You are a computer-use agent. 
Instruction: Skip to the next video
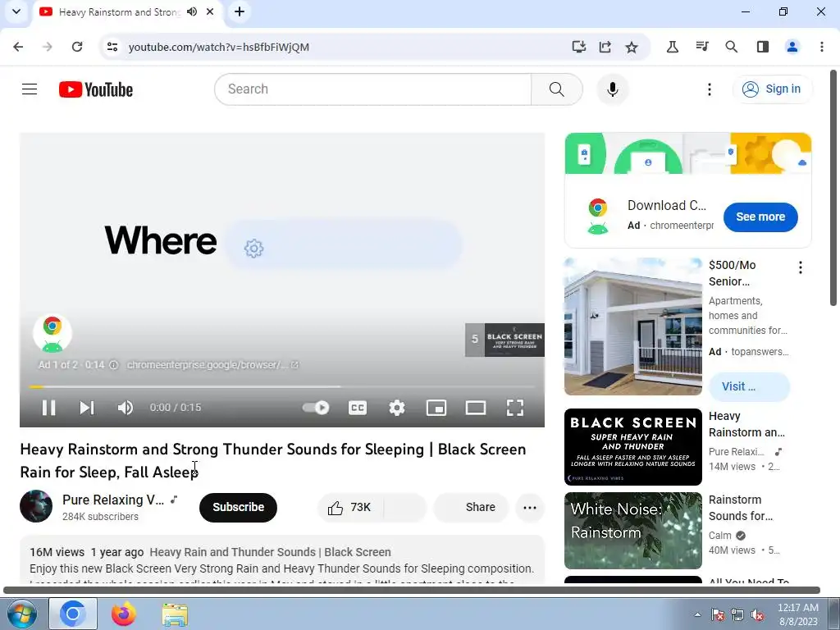pos(87,408)
